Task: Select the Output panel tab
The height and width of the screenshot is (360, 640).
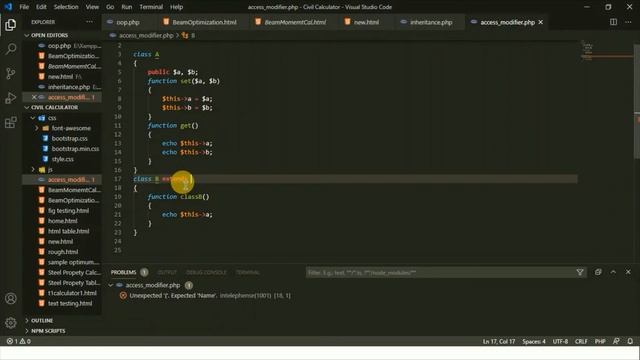Action: coord(167,272)
